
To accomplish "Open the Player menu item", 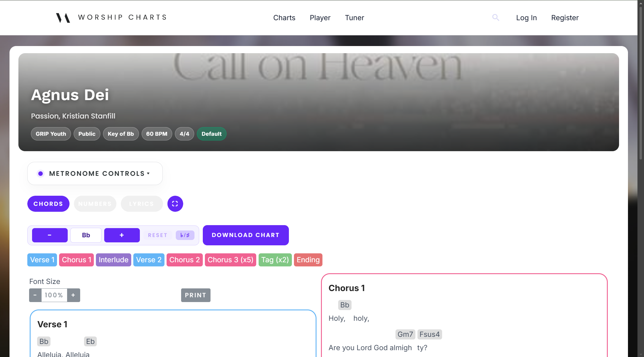I will 320,18.
